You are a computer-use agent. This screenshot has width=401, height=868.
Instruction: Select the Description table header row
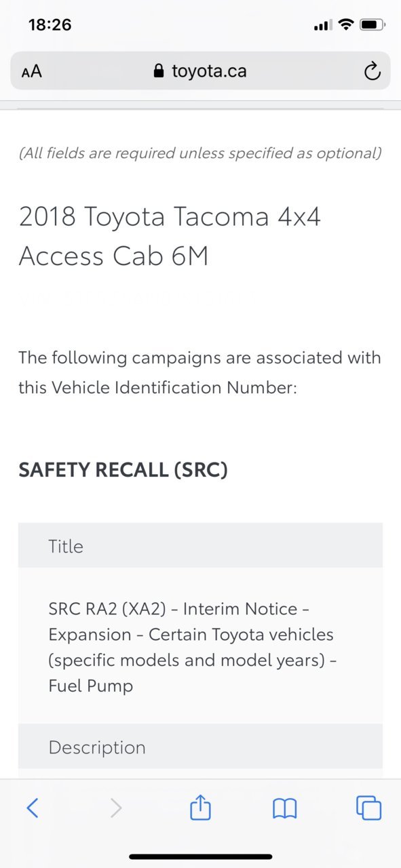pyautogui.click(x=200, y=747)
